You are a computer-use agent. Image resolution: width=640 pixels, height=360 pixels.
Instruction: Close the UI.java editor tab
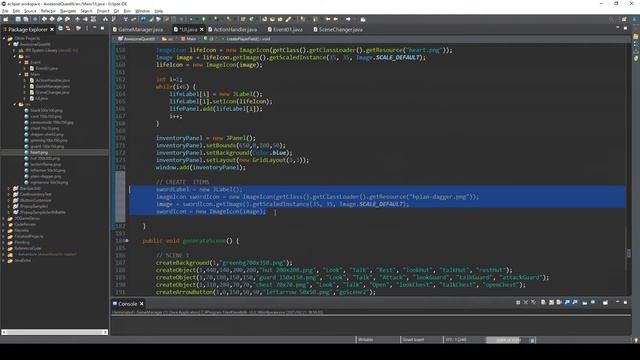pos(202,29)
